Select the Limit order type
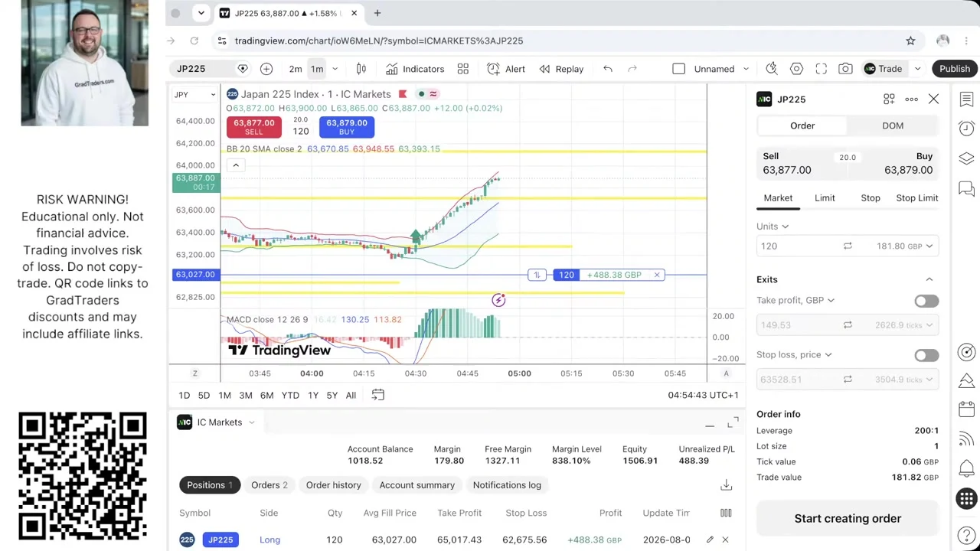 pyautogui.click(x=825, y=198)
